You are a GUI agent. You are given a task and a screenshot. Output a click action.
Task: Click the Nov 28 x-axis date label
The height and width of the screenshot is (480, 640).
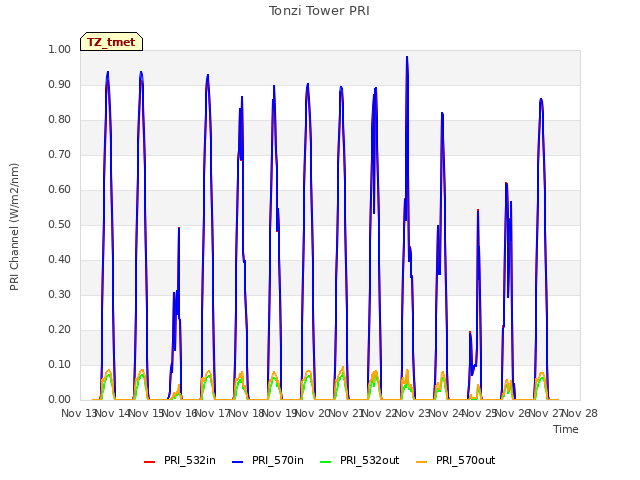(580, 413)
